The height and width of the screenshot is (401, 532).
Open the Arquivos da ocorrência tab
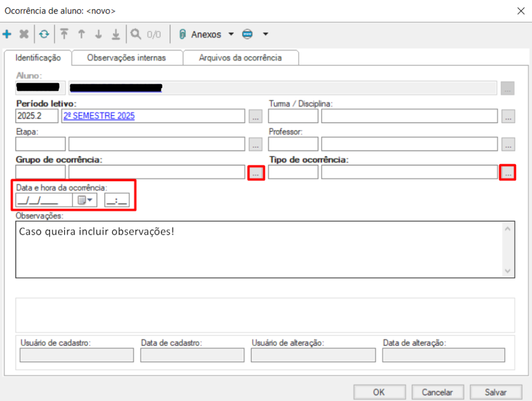240,57
